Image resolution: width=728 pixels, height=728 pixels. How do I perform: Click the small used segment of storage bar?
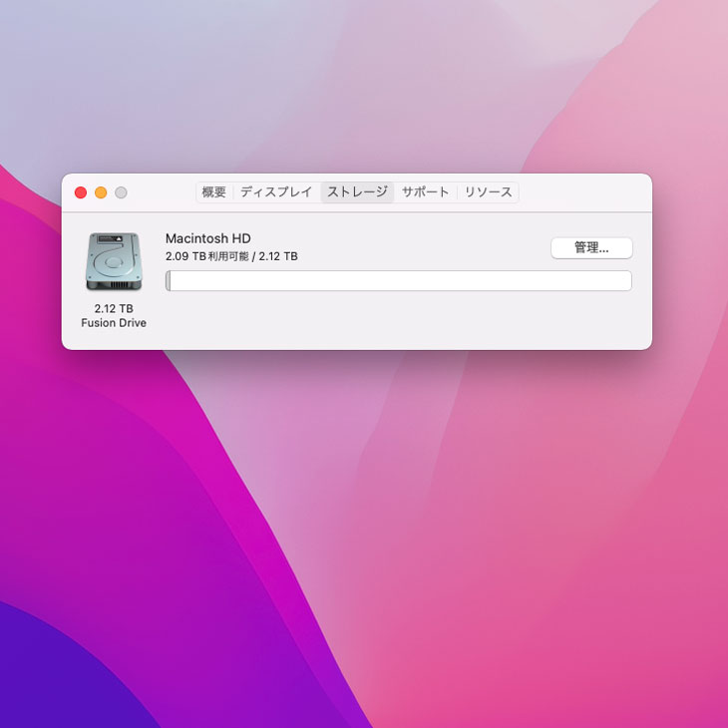click(169, 281)
